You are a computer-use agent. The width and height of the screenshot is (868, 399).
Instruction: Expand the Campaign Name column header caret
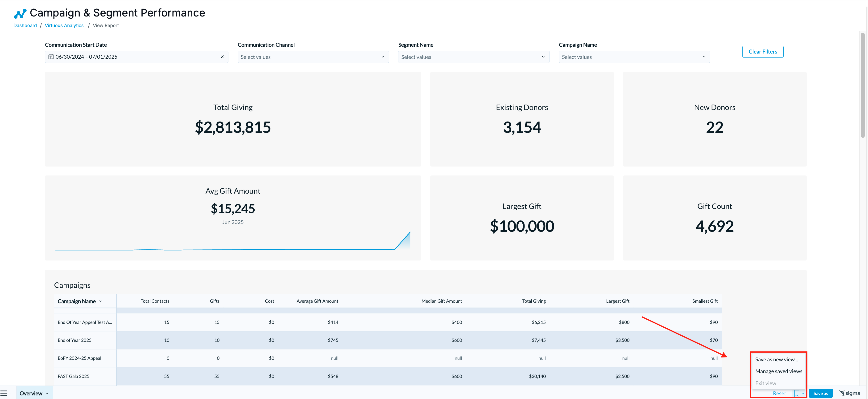tap(100, 301)
